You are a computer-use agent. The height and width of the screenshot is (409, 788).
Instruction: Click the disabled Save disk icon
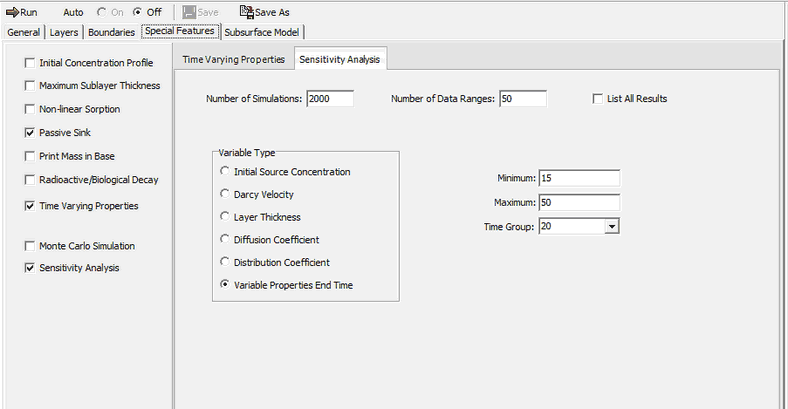[189, 12]
